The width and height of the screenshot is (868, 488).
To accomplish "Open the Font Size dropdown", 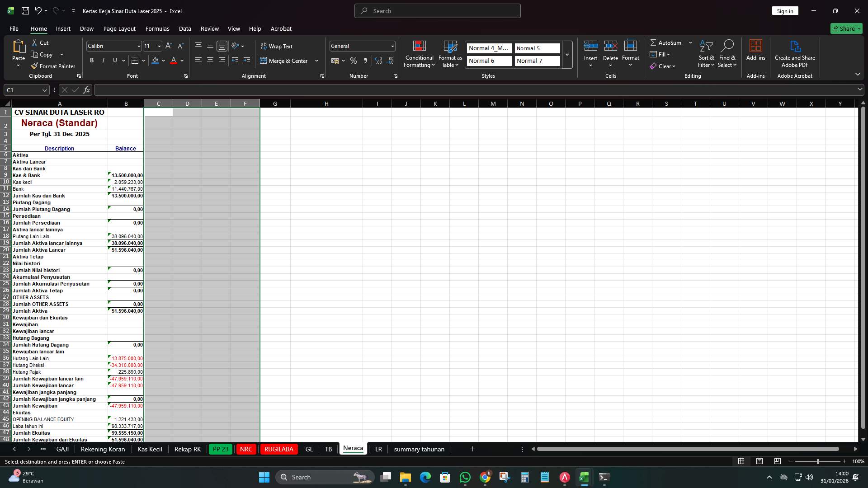I will pos(159,46).
